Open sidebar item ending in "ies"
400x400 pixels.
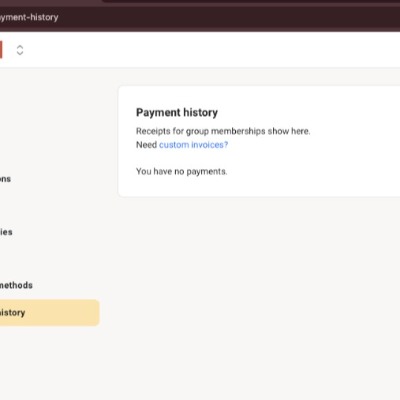pos(6,232)
